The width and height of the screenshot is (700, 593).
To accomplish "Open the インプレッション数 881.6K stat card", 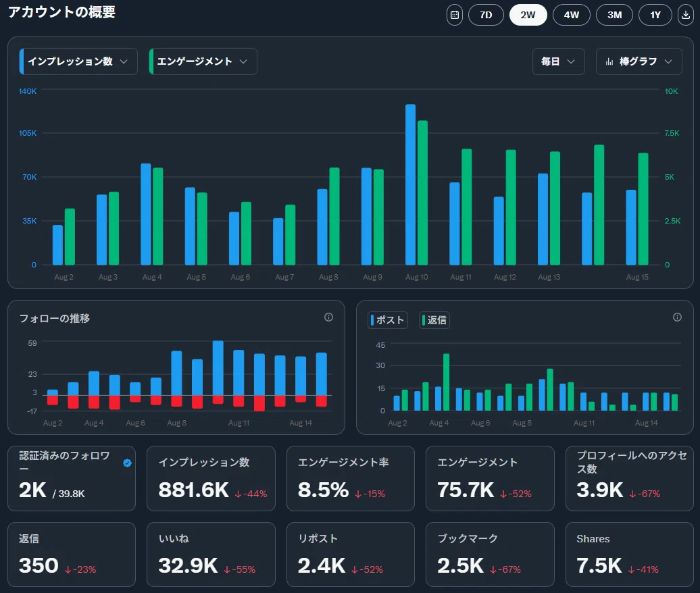I will pos(211,478).
